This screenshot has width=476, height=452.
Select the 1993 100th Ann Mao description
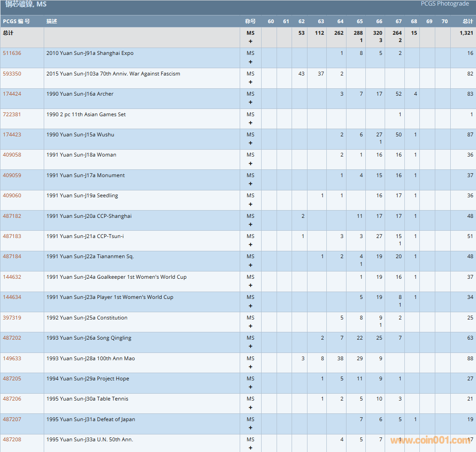tap(90, 359)
